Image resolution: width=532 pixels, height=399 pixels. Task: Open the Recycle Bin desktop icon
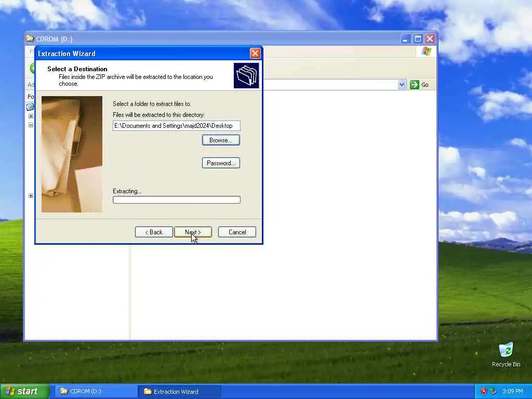[506, 354]
